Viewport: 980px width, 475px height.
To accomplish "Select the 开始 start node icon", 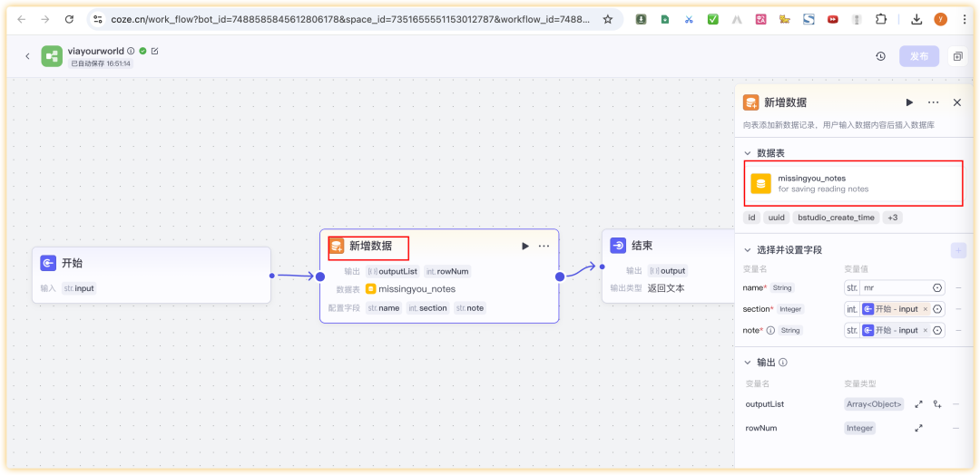I will 48,263.
